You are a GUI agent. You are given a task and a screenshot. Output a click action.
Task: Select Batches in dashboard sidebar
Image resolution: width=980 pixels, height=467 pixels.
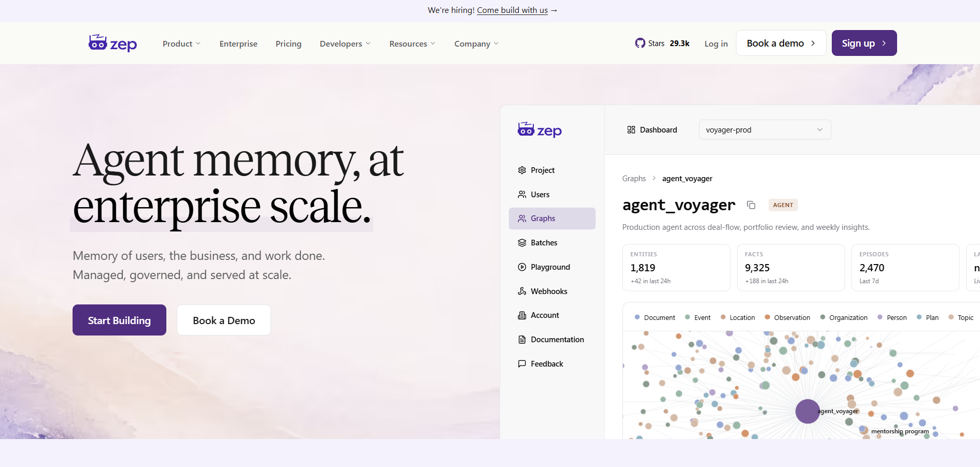(x=552, y=243)
